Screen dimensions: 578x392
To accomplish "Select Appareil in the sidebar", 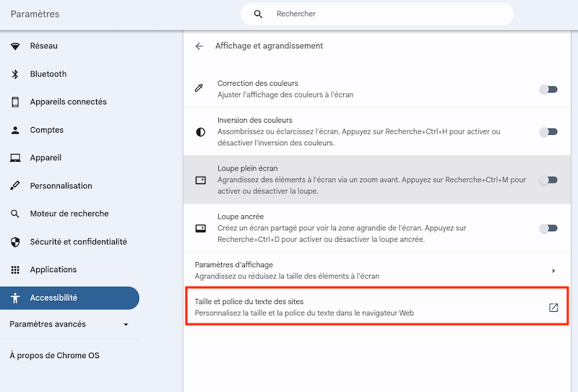I will click(x=46, y=157).
